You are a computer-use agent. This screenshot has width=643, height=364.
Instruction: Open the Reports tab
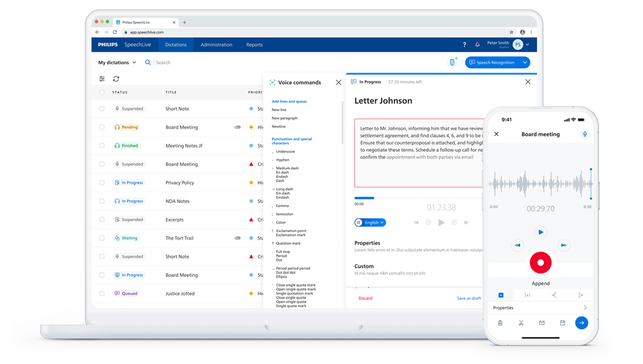[255, 45]
